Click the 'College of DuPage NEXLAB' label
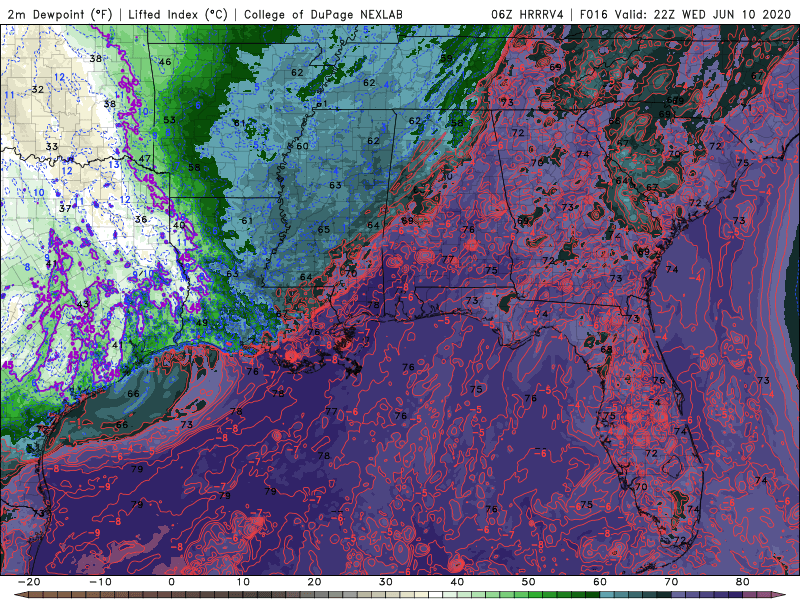Image resolution: width=800 pixels, height=600 pixels. [x=323, y=14]
